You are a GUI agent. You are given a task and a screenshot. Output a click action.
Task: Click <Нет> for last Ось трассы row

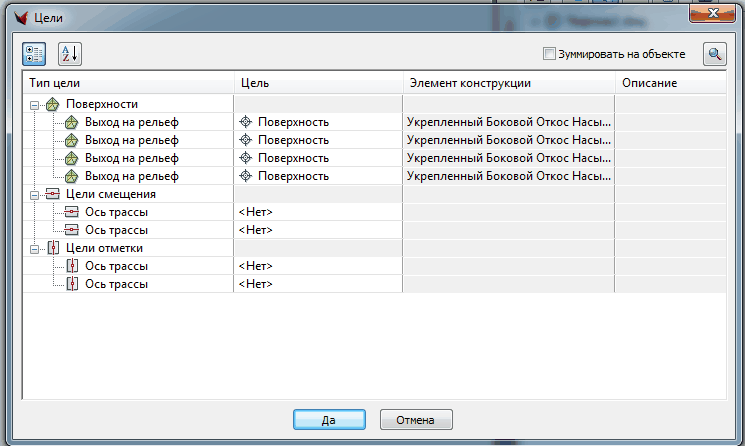click(x=255, y=284)
